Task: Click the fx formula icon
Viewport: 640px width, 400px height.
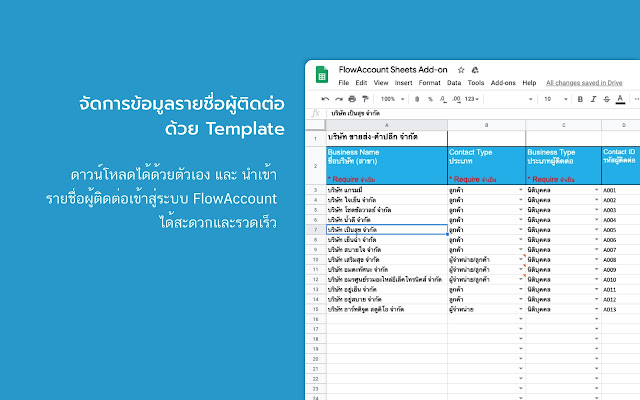Action: point(316,113)
